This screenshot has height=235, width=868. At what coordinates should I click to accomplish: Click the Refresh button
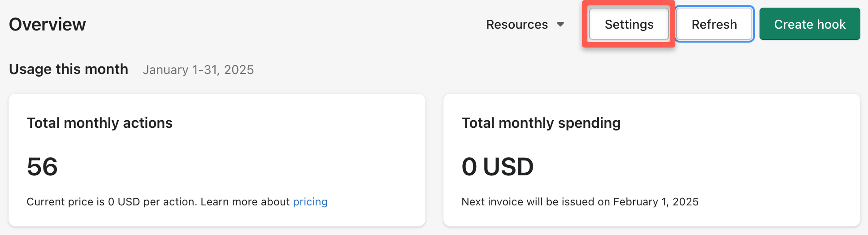(x=714, y=24)
